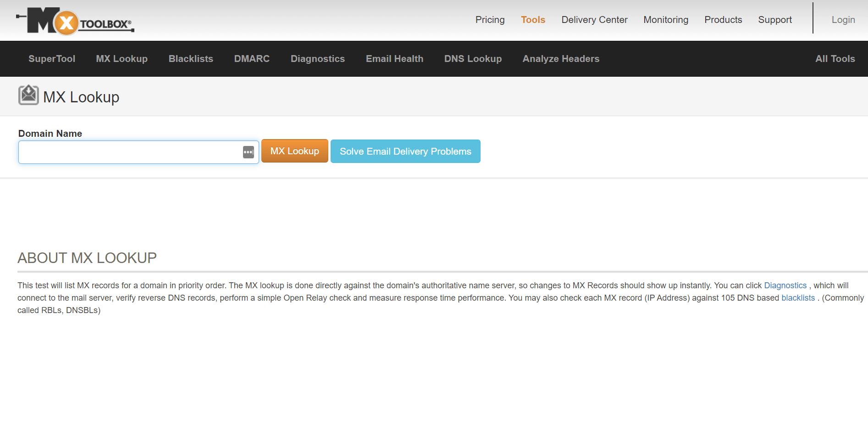The width and height of the screenshot is (868, 431).
Task: Click inside the Domain Name input field
Action: click(128, 151)
